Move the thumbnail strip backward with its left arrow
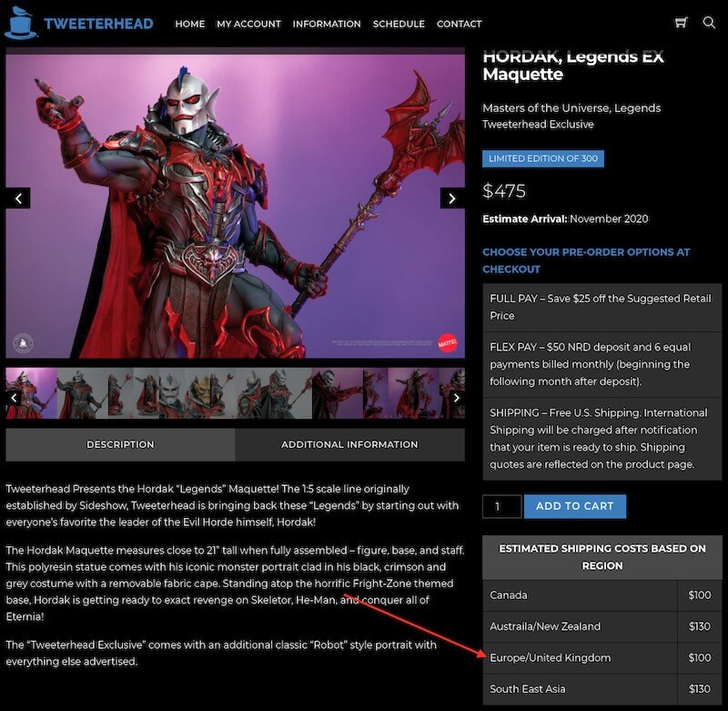 14,398
